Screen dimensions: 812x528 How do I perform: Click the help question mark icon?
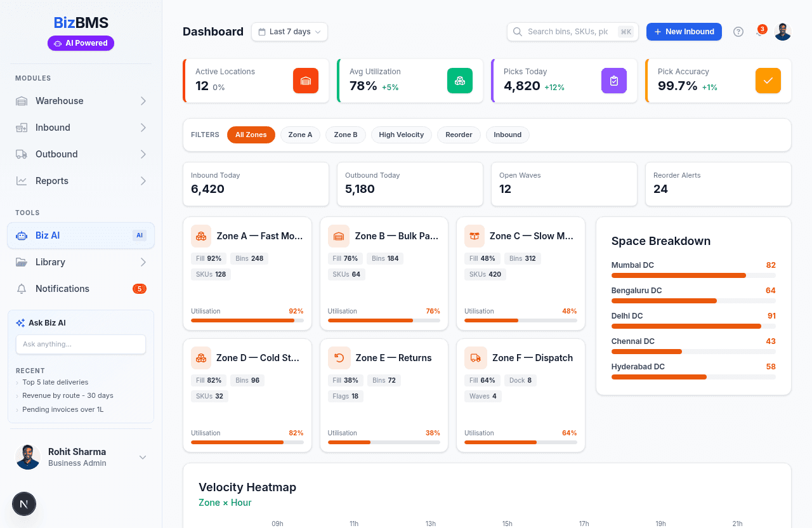tap(738, 32)
